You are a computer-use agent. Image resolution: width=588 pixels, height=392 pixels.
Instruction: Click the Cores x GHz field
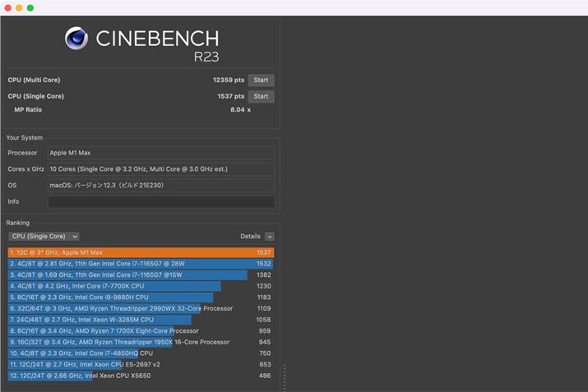161,169
